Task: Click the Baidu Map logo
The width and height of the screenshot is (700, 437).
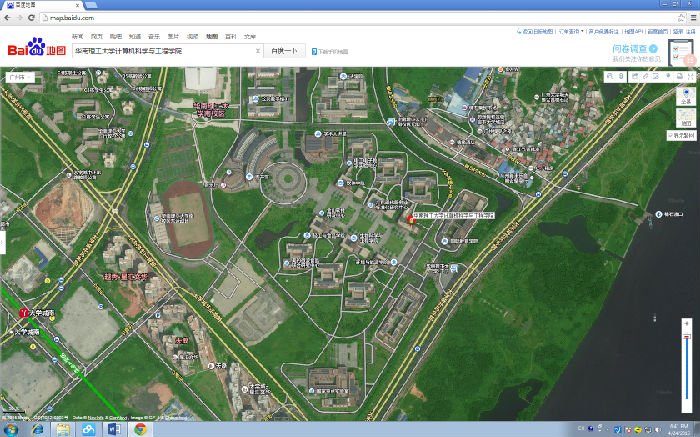Action: tap(37, 49)
